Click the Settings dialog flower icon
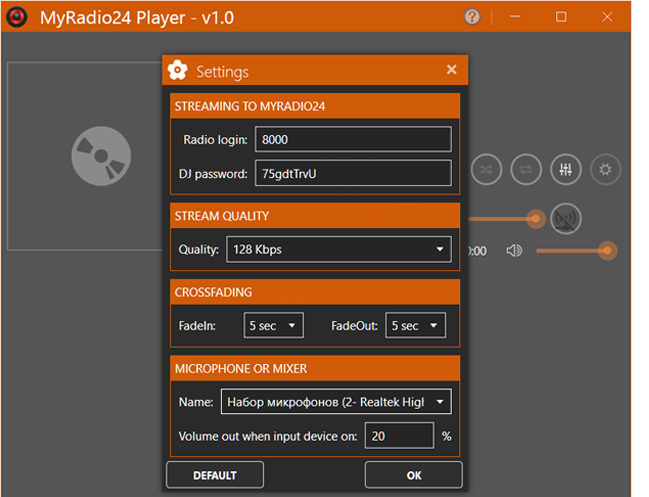The height and width of the screenshot is (497, 649). point(178,70)
